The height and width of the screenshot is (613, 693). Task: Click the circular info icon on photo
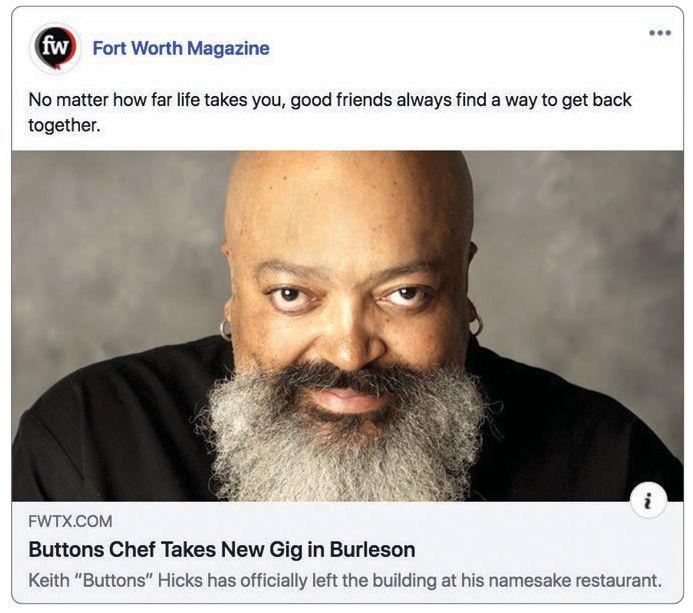[648, 501]
